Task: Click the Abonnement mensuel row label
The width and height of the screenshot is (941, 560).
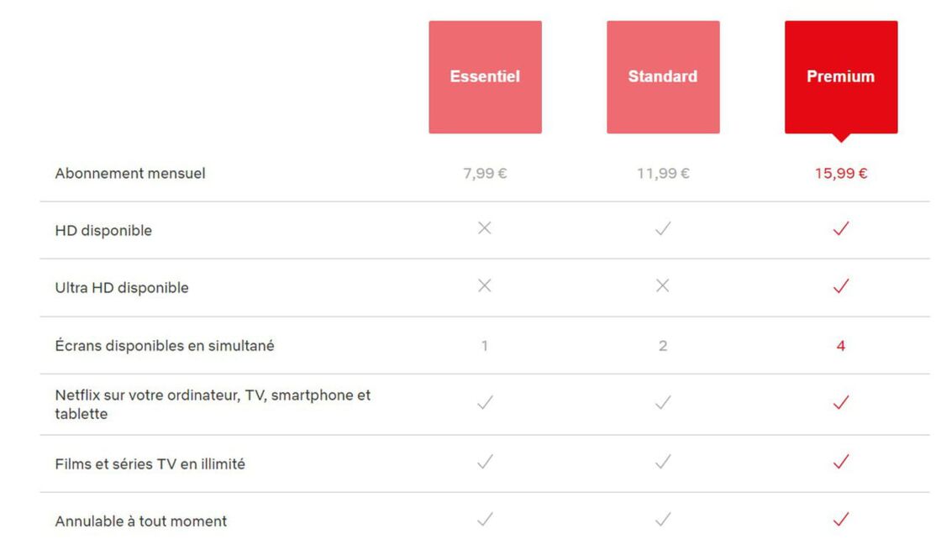Action: (130, 173)
